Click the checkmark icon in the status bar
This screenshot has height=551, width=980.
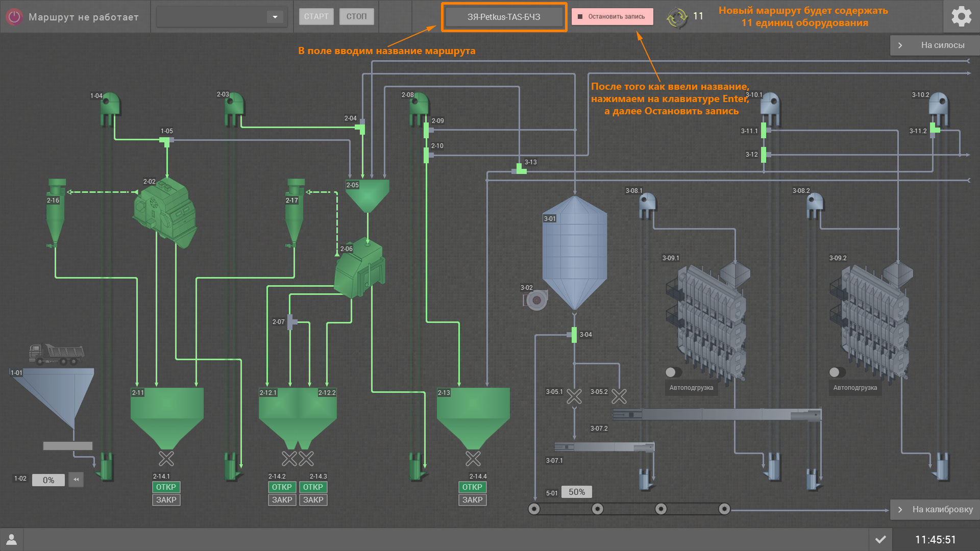[880, 539]
